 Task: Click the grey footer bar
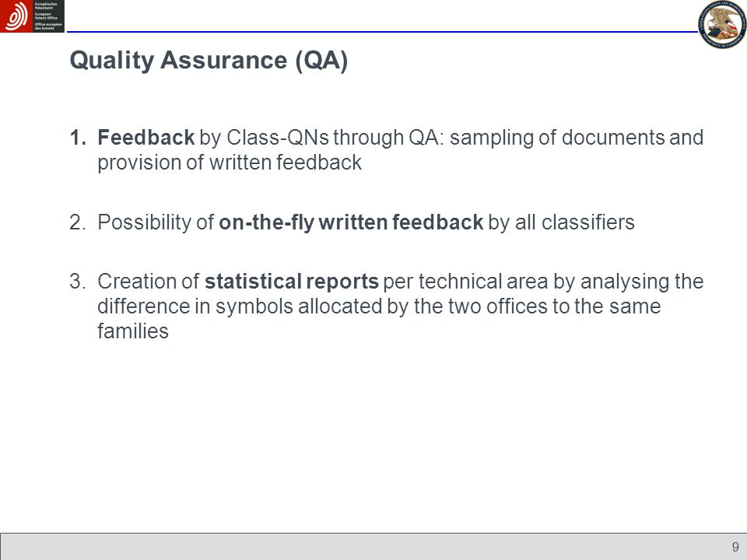point(373,547)
